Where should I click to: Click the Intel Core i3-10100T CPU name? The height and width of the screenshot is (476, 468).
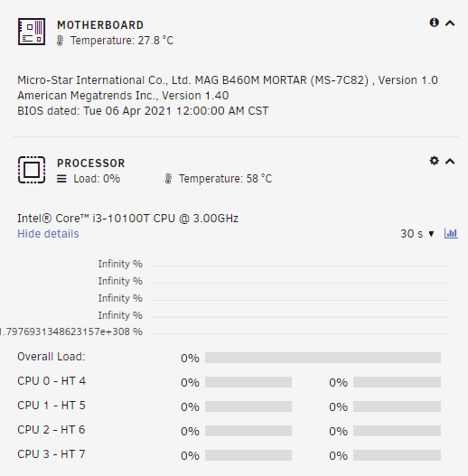pyautogui.click(x=127, y=219)
